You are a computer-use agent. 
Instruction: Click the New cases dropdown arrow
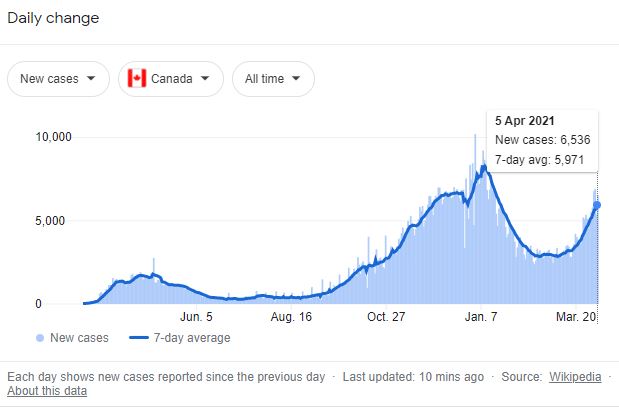pos(92,78)
